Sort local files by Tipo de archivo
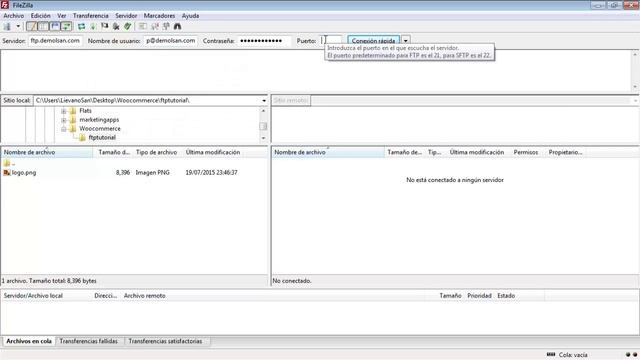 point(158,152)
